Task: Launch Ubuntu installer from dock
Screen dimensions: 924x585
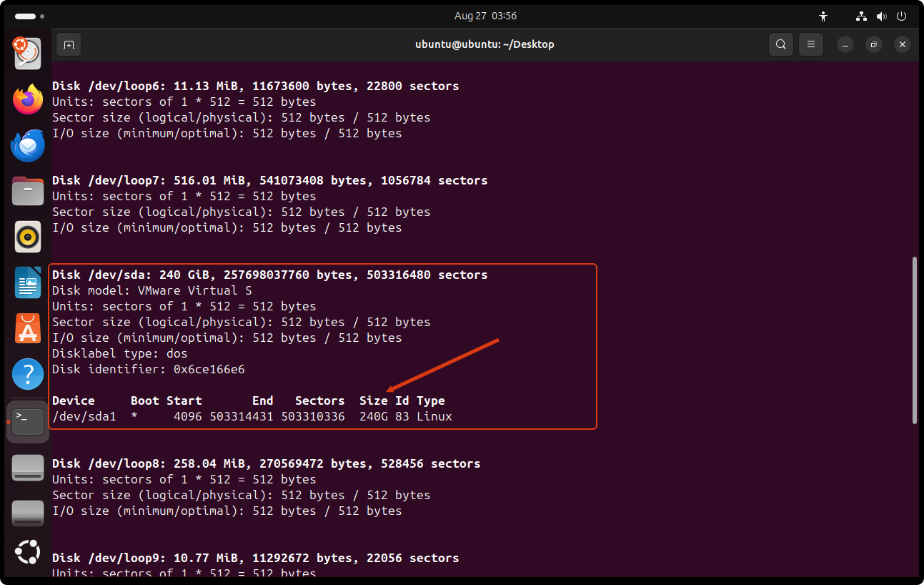Action: [28, 54]
